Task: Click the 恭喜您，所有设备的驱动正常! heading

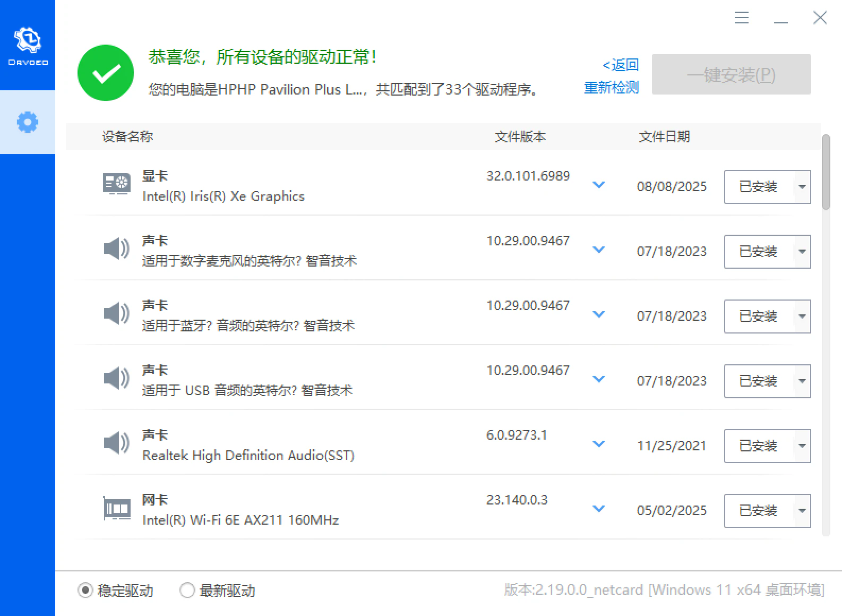Action: (x=263, y=56)
